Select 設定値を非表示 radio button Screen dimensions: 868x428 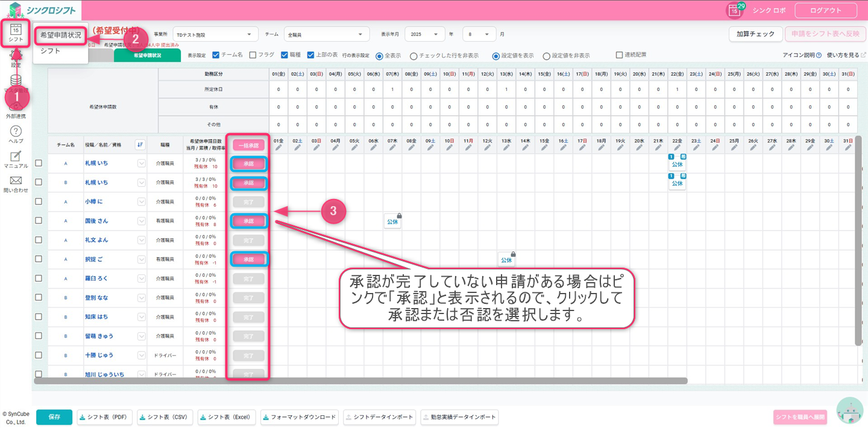(546, 55)
